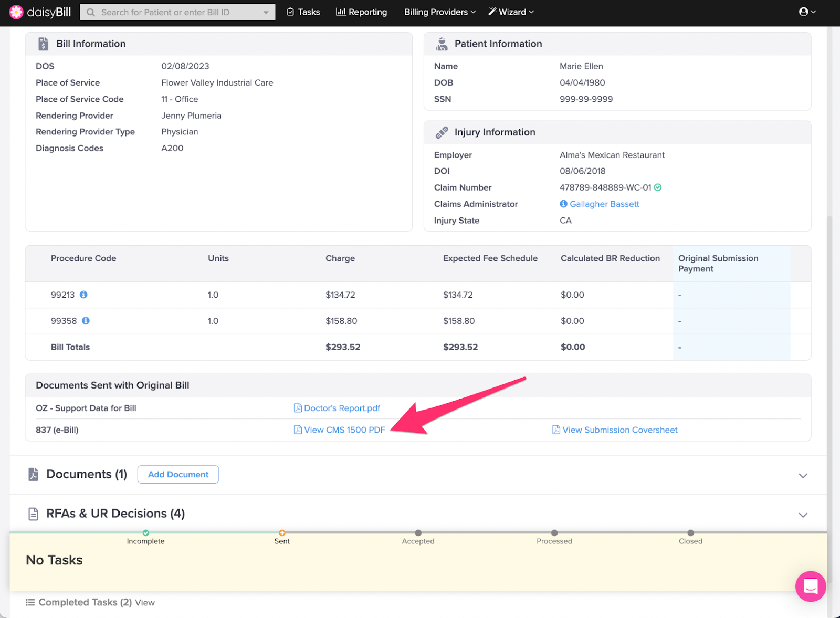Click the 837 (e-Bill) row label

(x=57, y=430)
